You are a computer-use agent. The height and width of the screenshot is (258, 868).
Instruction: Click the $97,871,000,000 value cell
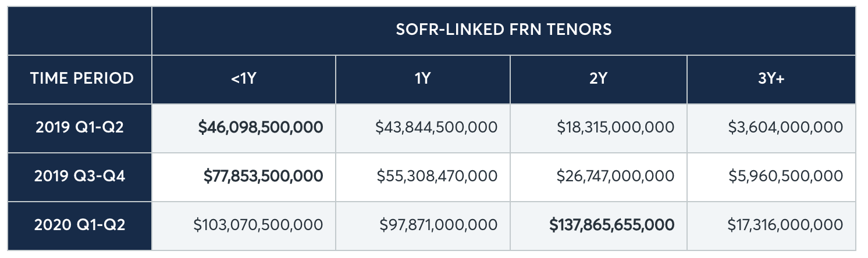438,225
